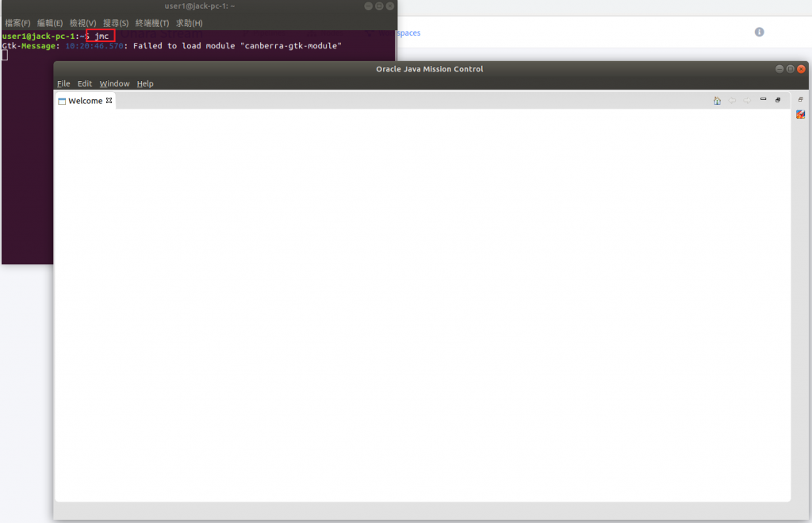Click the Oracle Java Mission Control title bar
This screenshot has height=523, width=812.
(429, 69)
